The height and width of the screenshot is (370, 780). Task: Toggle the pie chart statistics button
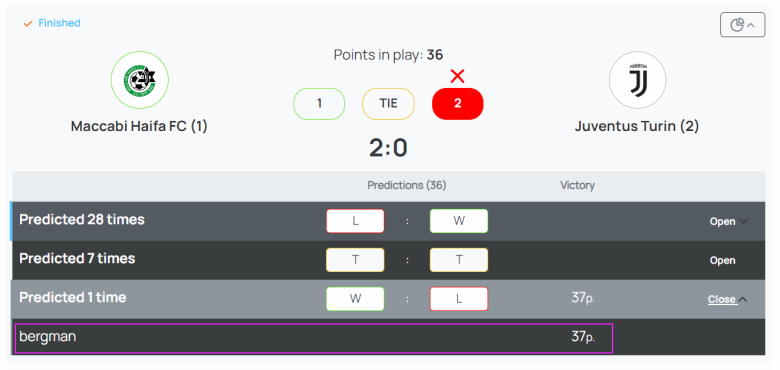[x=742, y=25]
